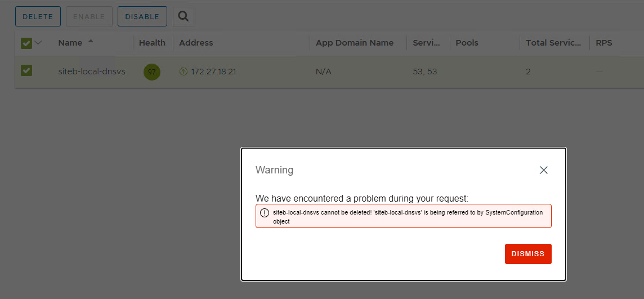Sort by the Health column header
This screenshot has height=299, width=644.
coord(152,43)
